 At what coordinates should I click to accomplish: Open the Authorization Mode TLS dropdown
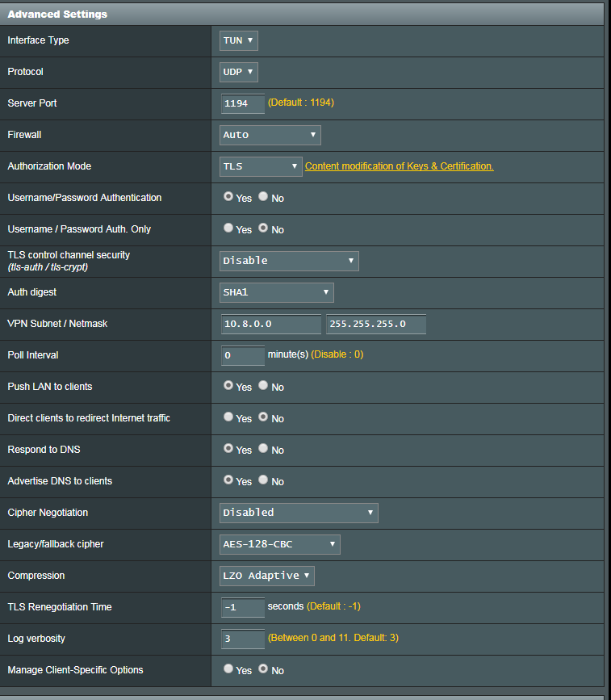(261, 166)
